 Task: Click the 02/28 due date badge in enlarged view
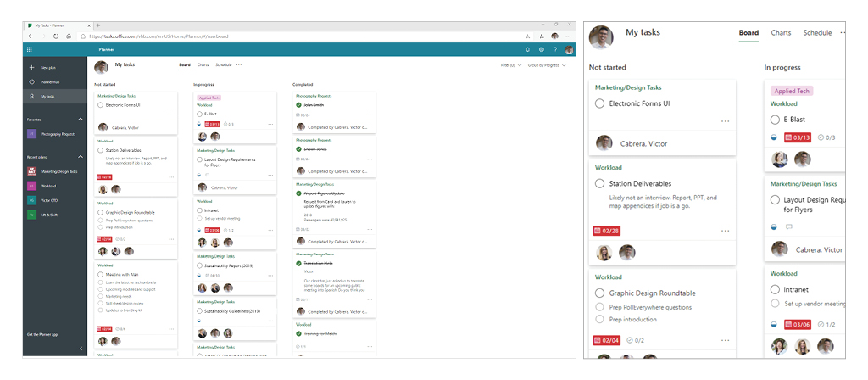coord(607,231)
